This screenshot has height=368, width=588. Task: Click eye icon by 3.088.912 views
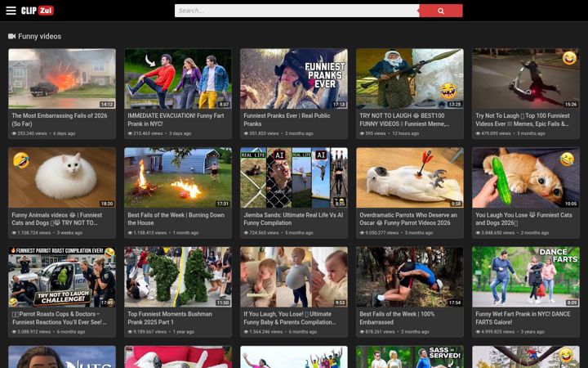click(x=14, y=331)
